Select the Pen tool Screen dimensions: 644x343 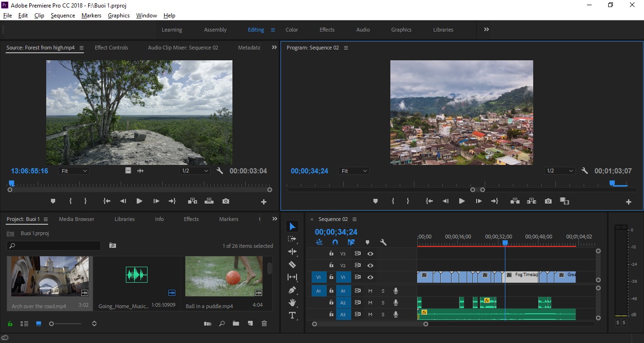[x=292, y=290]
